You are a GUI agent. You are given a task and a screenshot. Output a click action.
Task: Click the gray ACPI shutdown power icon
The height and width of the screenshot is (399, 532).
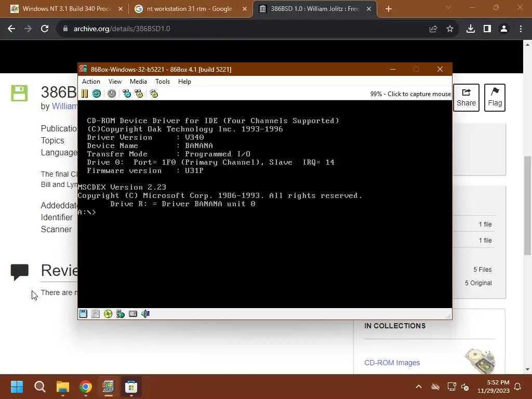tap(112, 94)
